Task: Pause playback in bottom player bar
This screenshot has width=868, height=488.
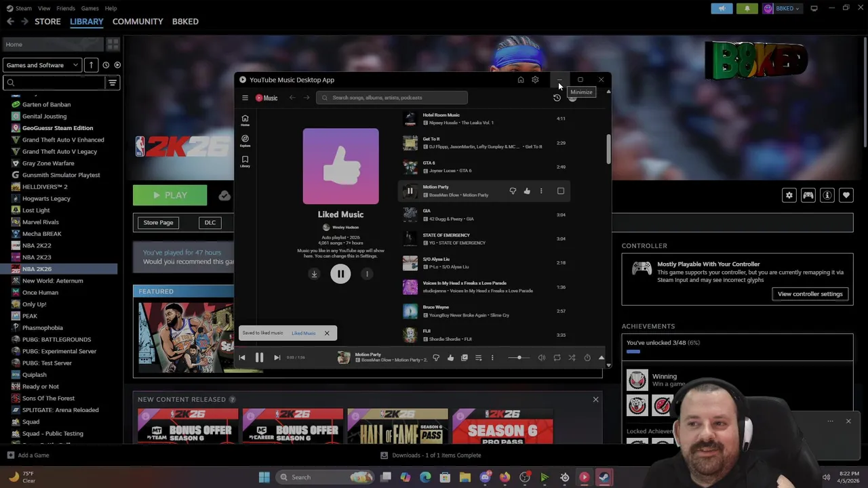Action: [259, 357]
